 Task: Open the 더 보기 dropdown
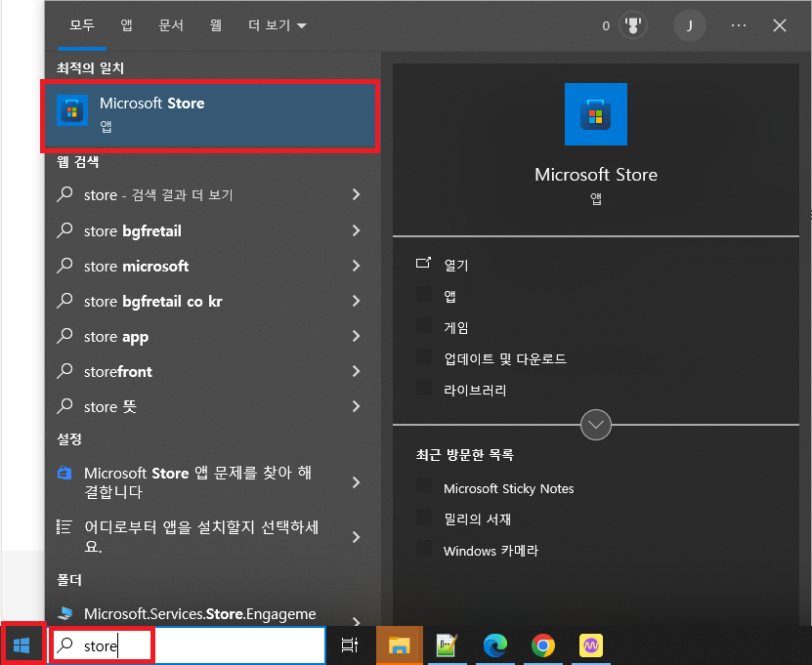278,25
